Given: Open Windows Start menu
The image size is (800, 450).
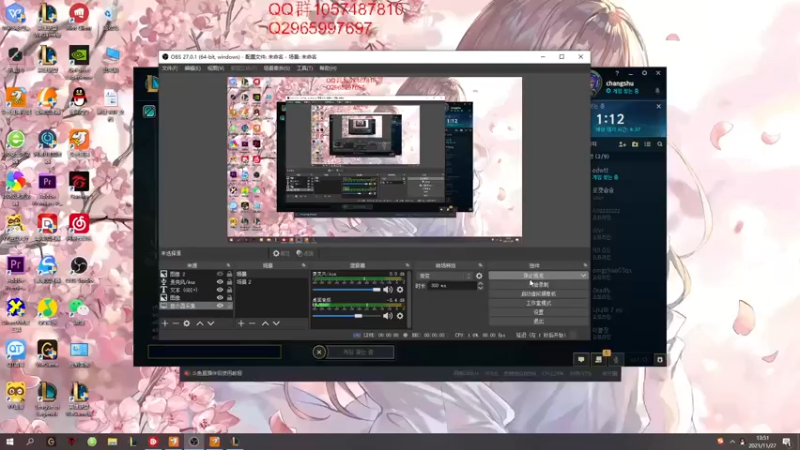Looking at the screenshot, I should pos(9,441).
